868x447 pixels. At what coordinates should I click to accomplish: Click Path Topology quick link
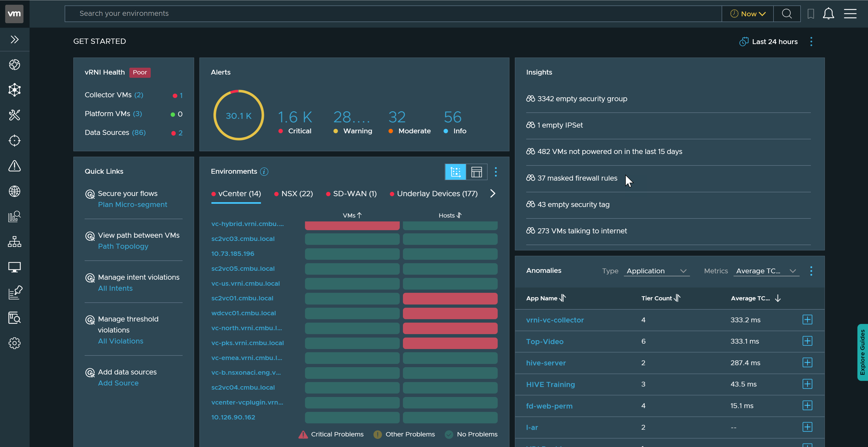click(123, 246)
